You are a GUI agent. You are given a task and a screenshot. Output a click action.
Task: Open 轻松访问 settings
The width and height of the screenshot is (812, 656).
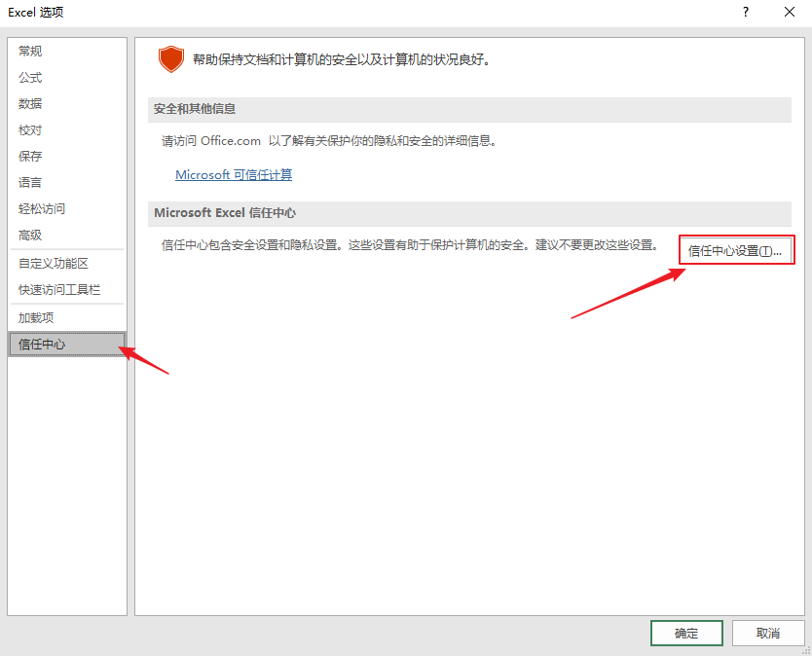pyautogui.click(x=67, y=208)
